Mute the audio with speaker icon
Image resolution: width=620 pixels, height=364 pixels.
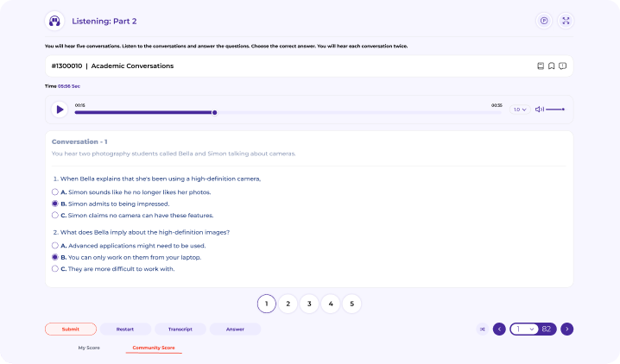tap(540, 110)
